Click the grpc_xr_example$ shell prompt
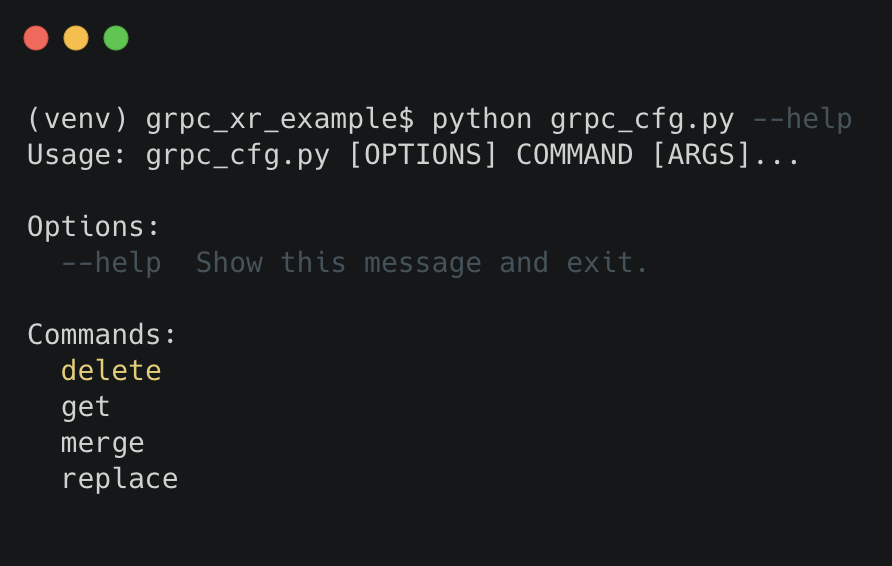This screenshot has height=566, width=892. point(280,120)
